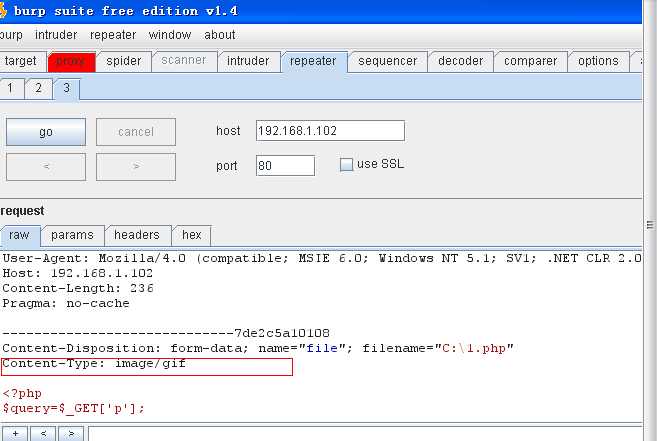Switch to the decoder tab

460,61
